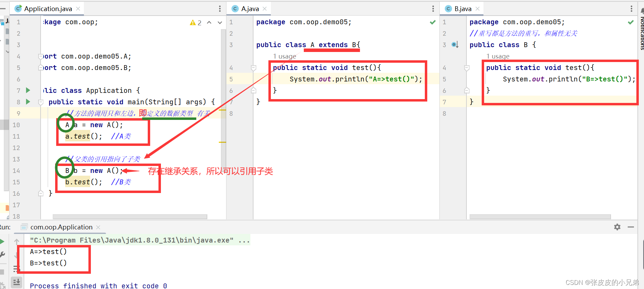Click the subclass gutter icon beside class B
The image size is (644, 289).
(x=455, y=45)
